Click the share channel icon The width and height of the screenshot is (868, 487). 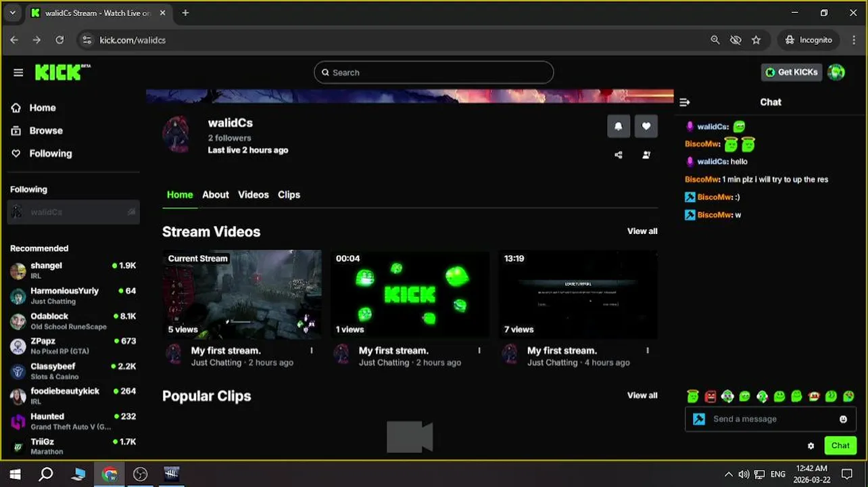click(x=618, y=155)
